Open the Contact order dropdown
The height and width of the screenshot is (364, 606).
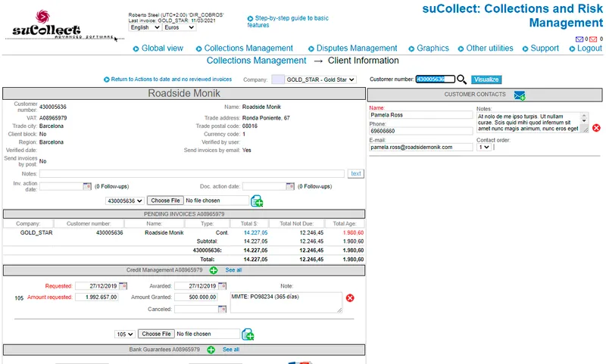pos(484,147)
